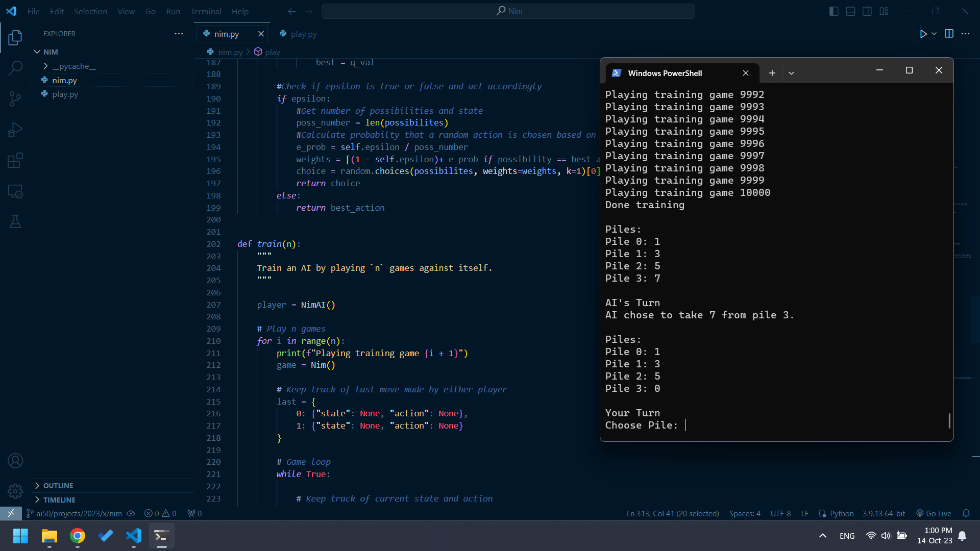The height and width of the screenshot is (551, 980).
Task: Open the Run and Debug view
Action: (x=15, y=130)
